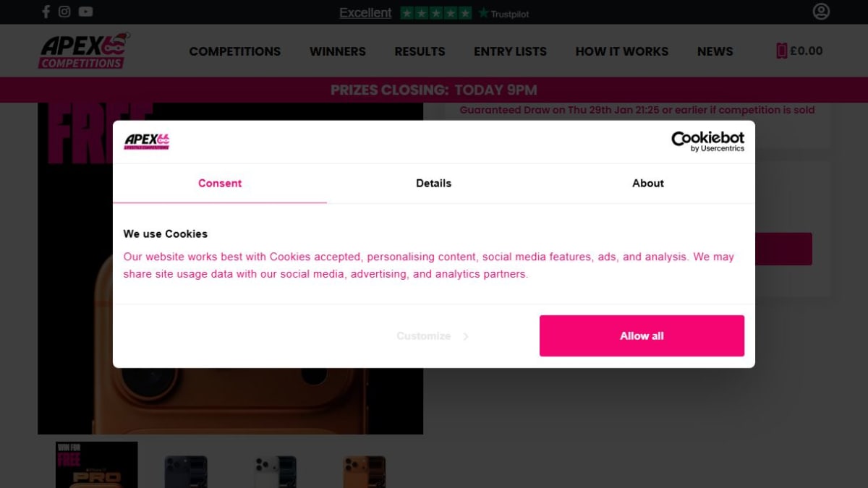Image resolution: width=868 pixels, height=488 pixels.
Task: Click the Trustpilot five-star rating
Action: pos(436,13)
